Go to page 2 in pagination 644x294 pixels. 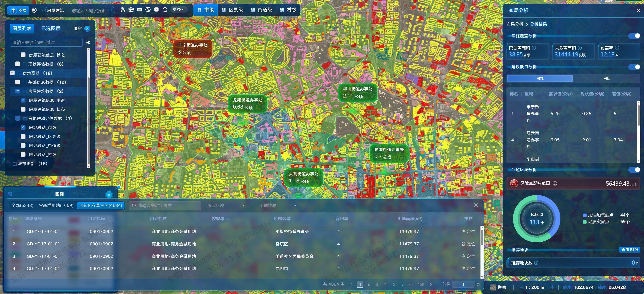click(x=368, y=284)
